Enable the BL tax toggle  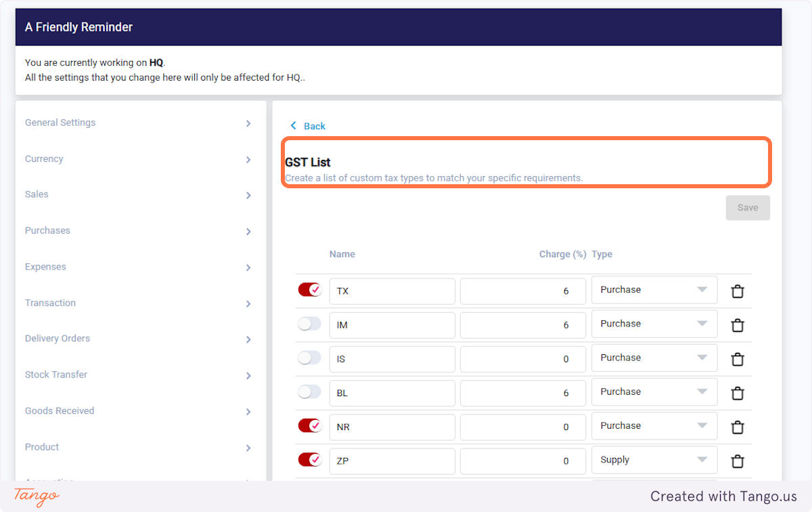point(310,391)
